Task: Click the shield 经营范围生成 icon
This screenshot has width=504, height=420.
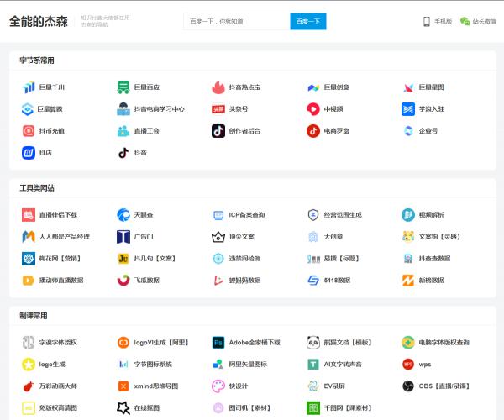Action: point(313,215)
